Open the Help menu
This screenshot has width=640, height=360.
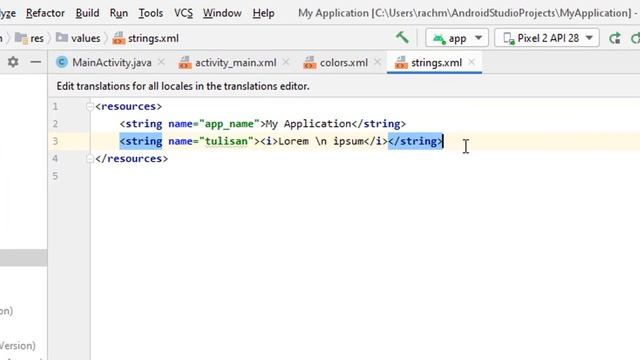pyautogui.click(x=263, y=13)
